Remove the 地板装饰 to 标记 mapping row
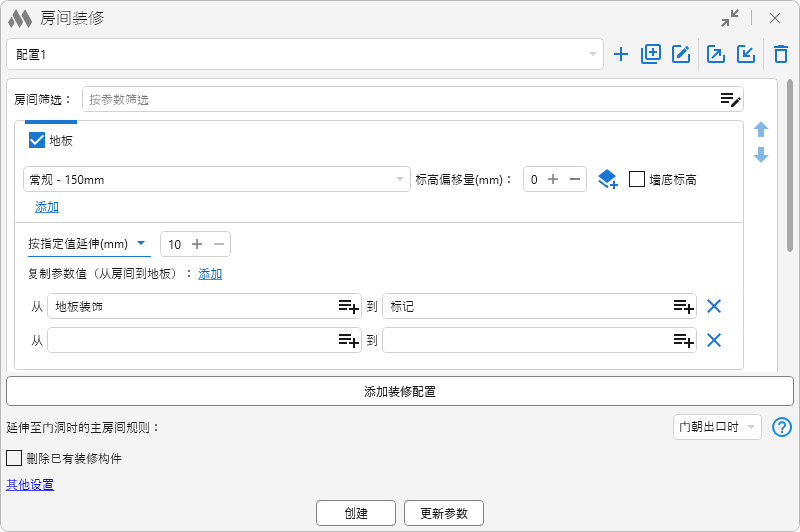 (714, 307)
